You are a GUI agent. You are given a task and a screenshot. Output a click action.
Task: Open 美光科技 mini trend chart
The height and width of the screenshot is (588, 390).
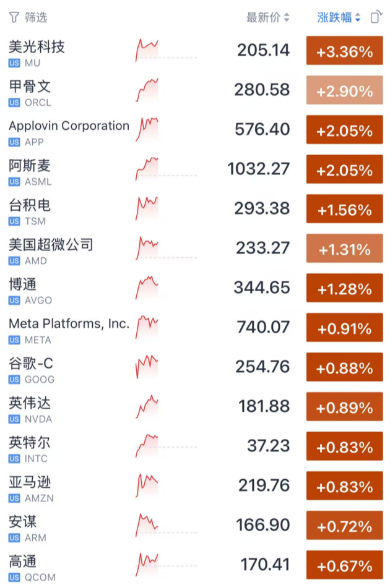[x=147, y=51]
